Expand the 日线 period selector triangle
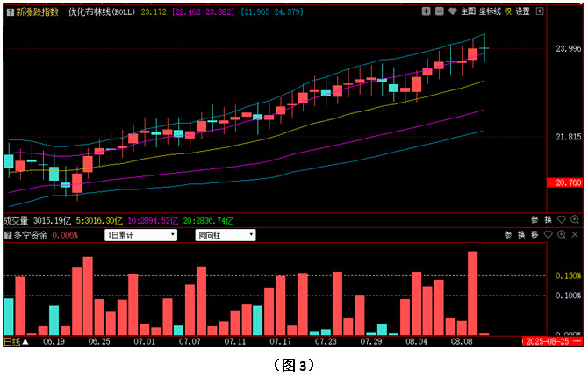This screenshot has height=385, width=588. point(25,341)
